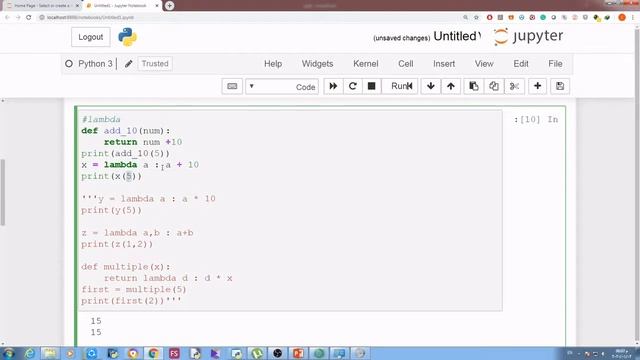Open the View menu

[484, 64]
